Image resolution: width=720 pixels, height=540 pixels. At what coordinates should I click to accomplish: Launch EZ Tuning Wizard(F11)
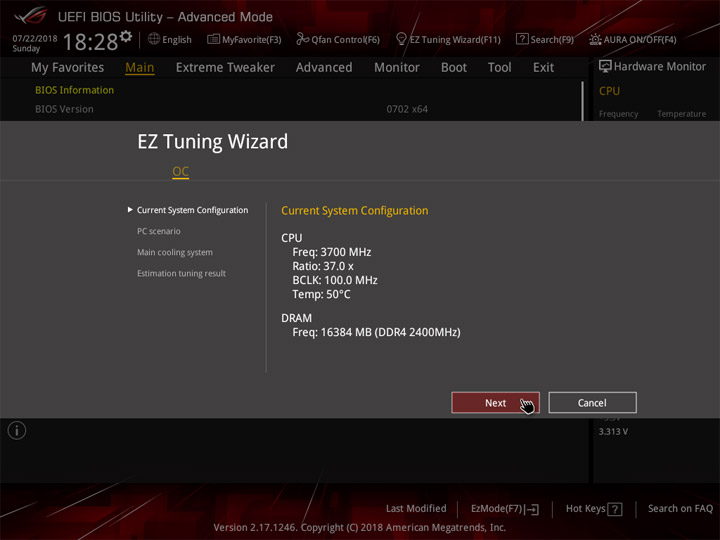pos(455,39)
